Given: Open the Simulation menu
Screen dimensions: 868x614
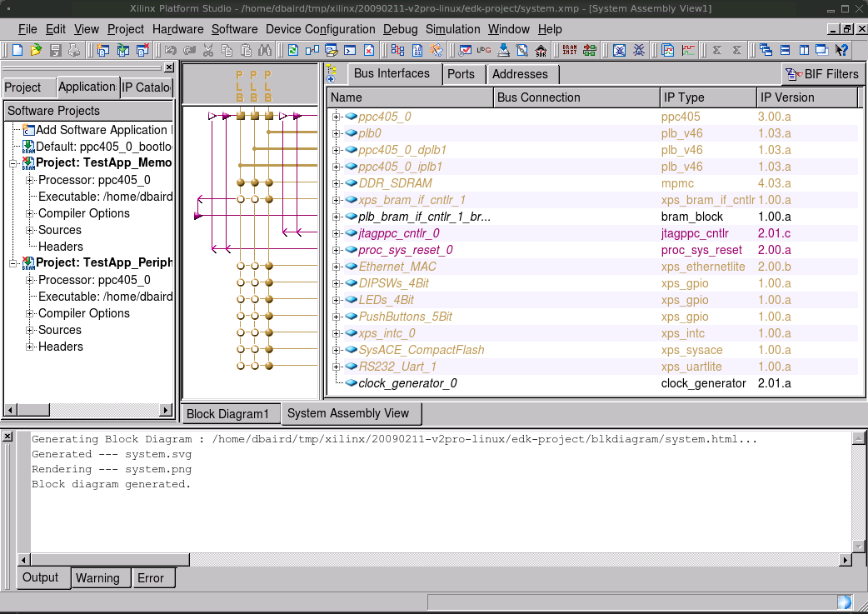Looking at the screenshot, I should point(453,29).
